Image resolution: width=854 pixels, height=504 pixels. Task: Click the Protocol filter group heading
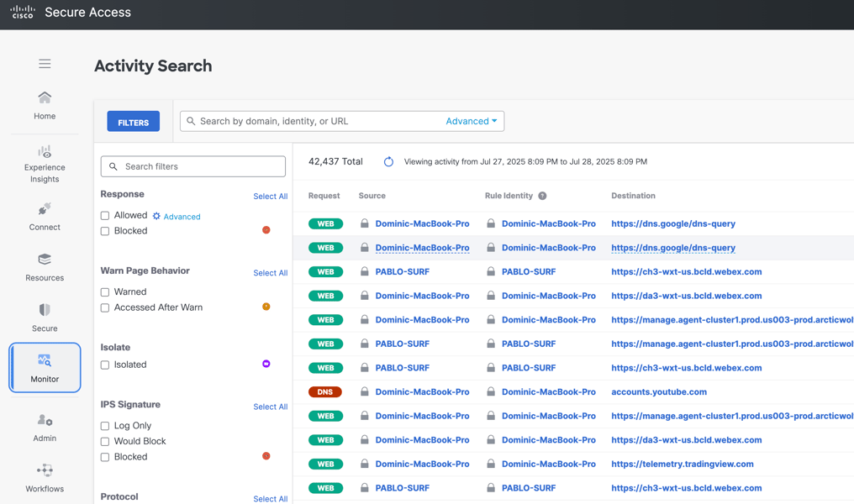point(119,497)
